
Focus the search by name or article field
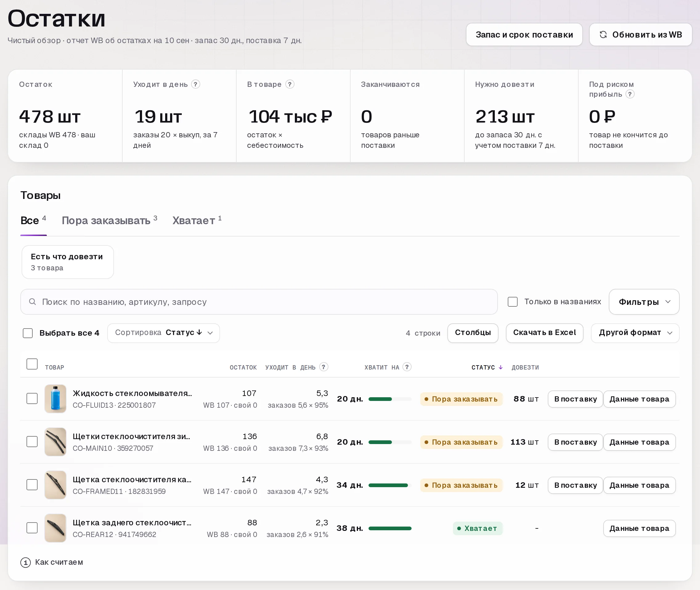pos(259,302)
